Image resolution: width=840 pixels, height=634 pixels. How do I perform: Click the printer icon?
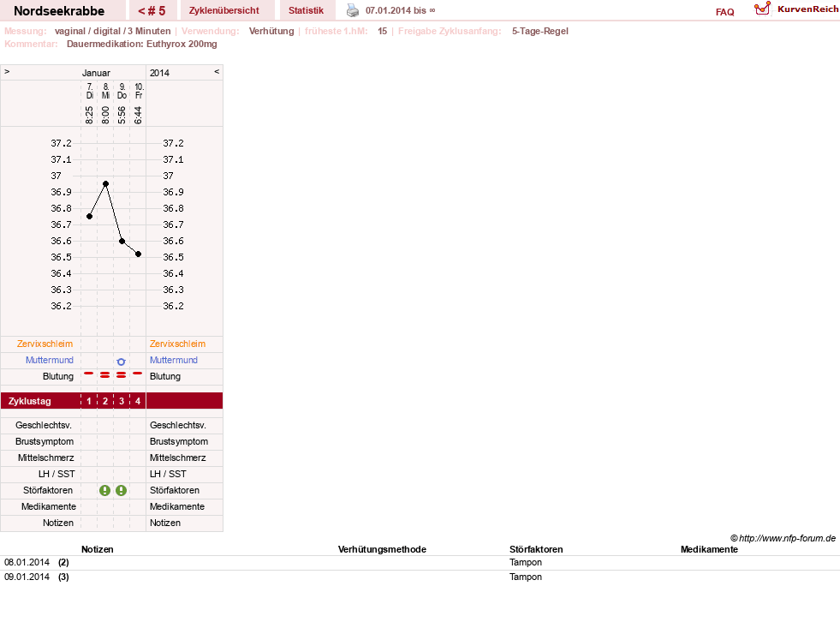(x=353, y=10)
